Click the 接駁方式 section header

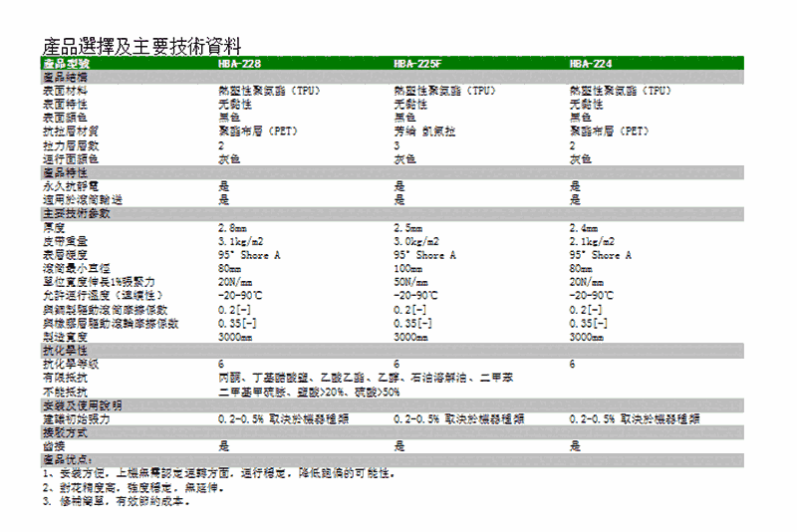[x=66, y=432]
